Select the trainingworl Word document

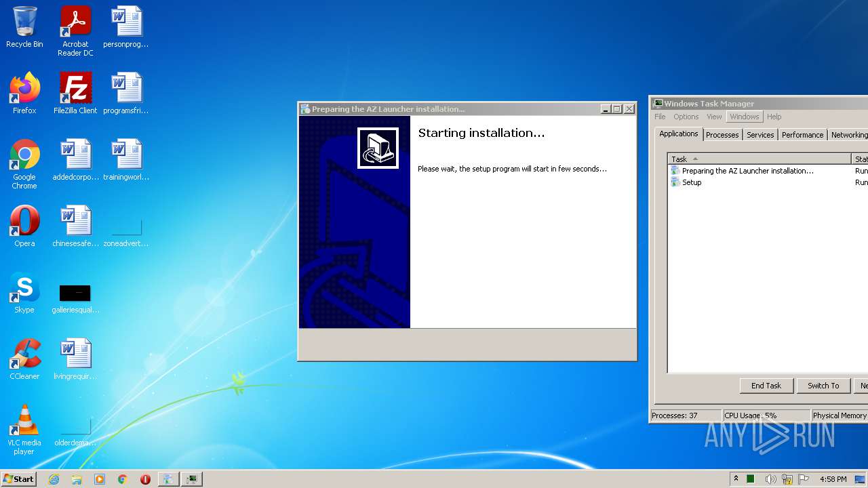(126, 160)
